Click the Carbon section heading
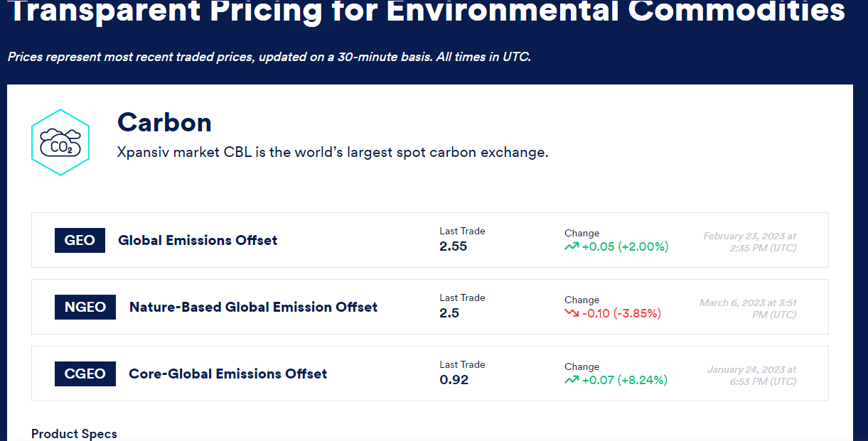This screenshot has width=868, height=441. [164, 122]
